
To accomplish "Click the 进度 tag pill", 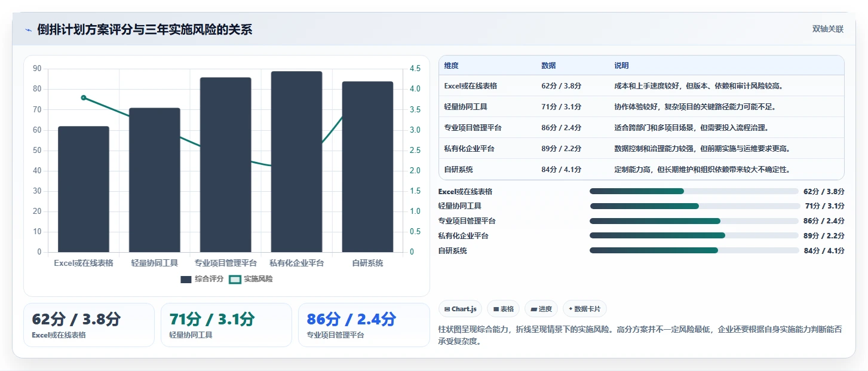I will tap(541, 309).
